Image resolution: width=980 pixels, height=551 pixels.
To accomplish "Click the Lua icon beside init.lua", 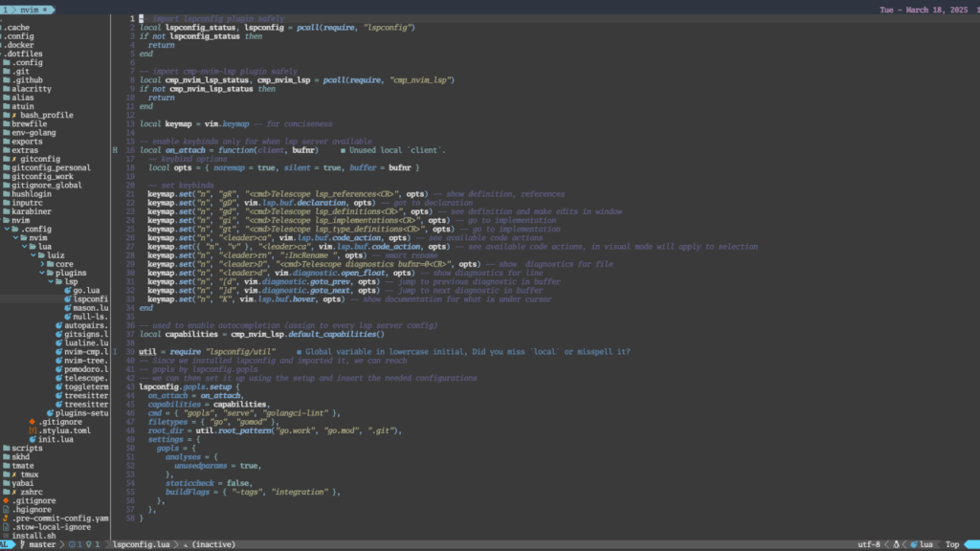I will point(33,438).
